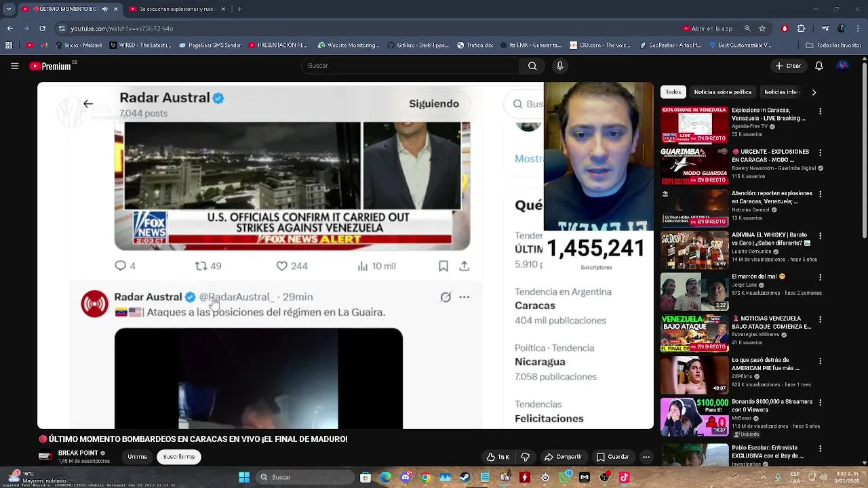This screenshot has height=488, width=868.
Task: Open more actions ellipsis below the video
Action: click(646, 457)
